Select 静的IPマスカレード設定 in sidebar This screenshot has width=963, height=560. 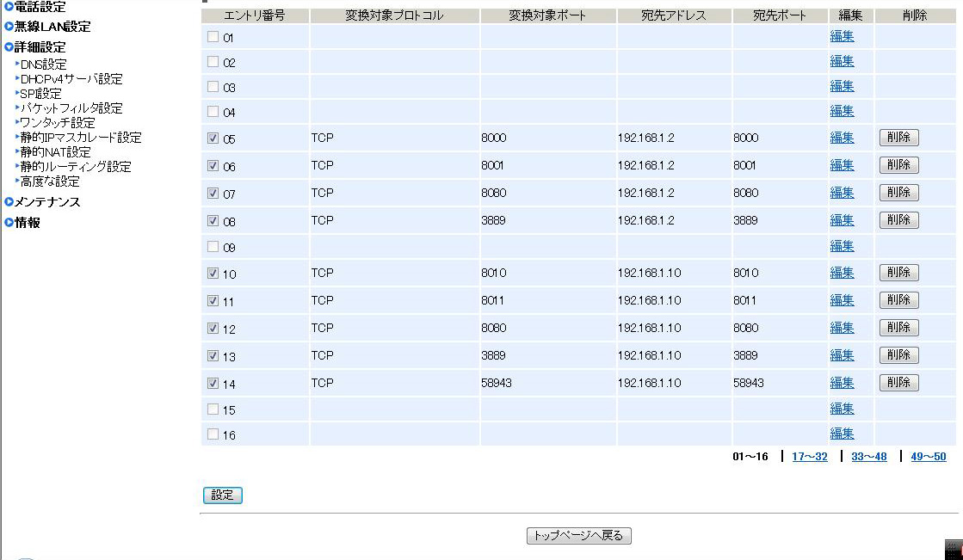81,138
